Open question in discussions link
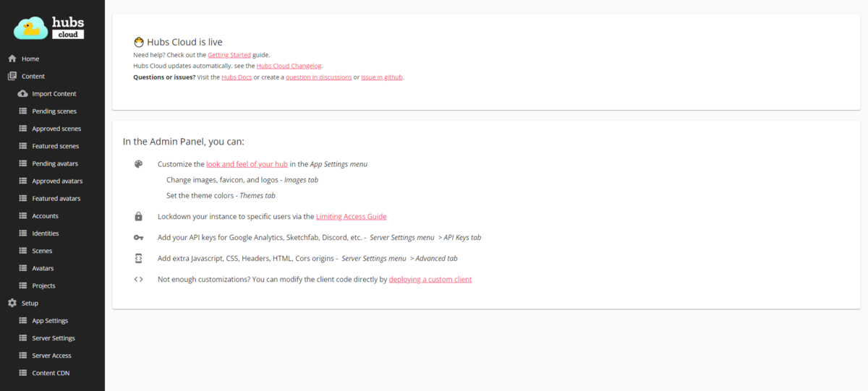 tap(318, 77)
